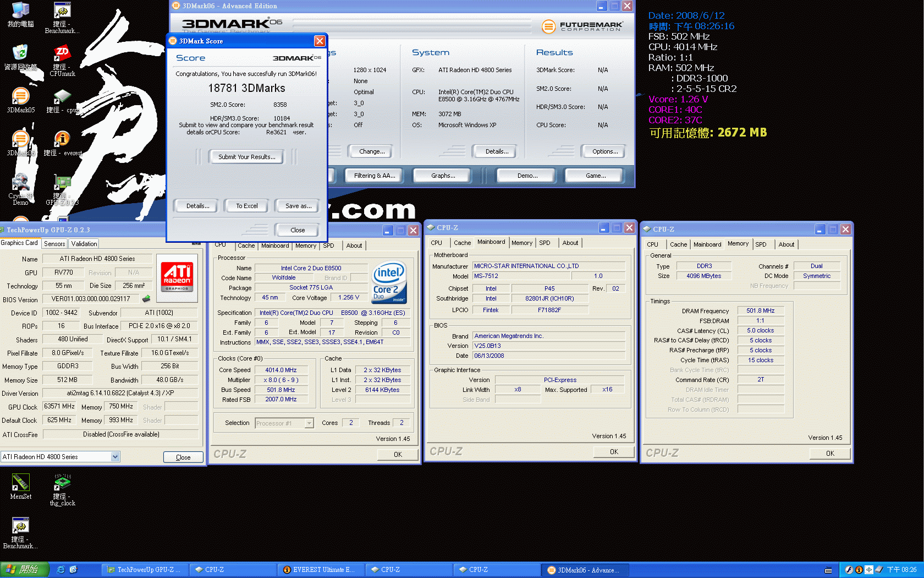Switch to Sensors tab in GPU-Z
The width and height of the screenshot is (924, 578).
pyautogui.click(x=54, y=243)
